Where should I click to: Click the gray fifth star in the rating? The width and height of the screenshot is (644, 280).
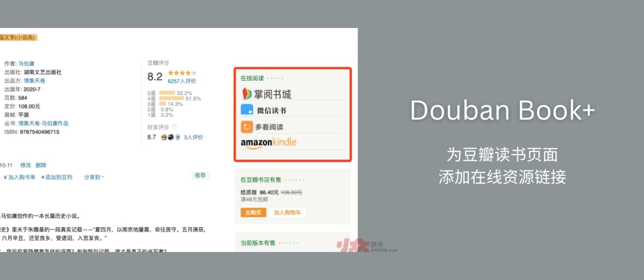pyautogui.click(x=195, y=73)
